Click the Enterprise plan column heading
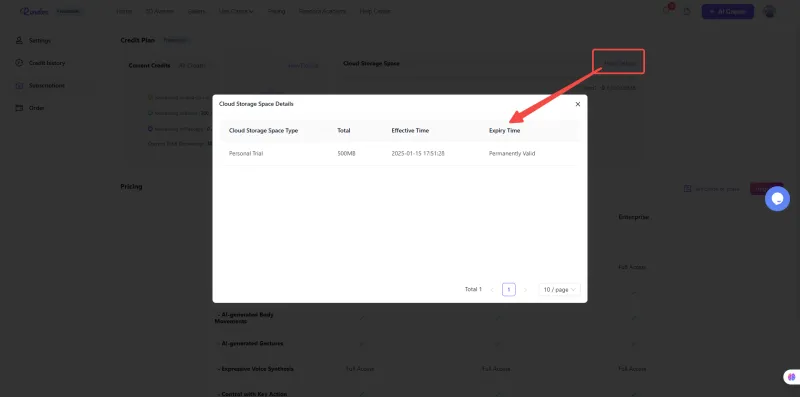800x397 pixels. point(634,217)
